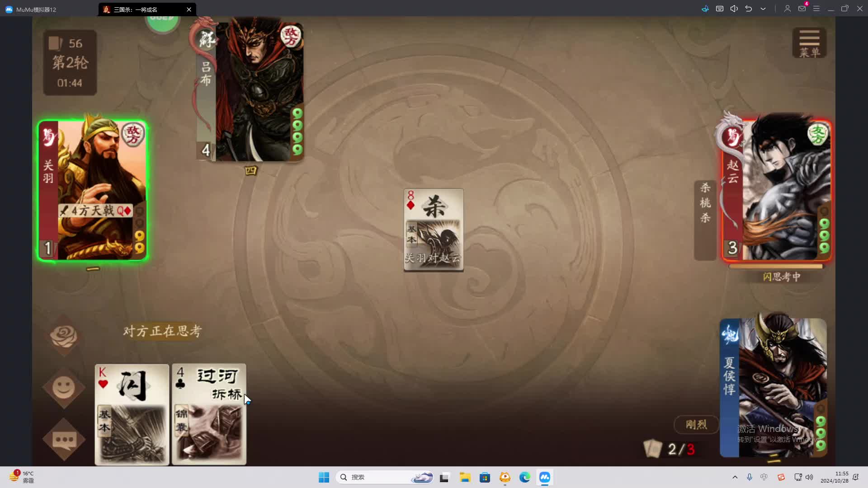
Task: Expand the emulator toolbar dropdown arrow
Action: tap(763, 9)
